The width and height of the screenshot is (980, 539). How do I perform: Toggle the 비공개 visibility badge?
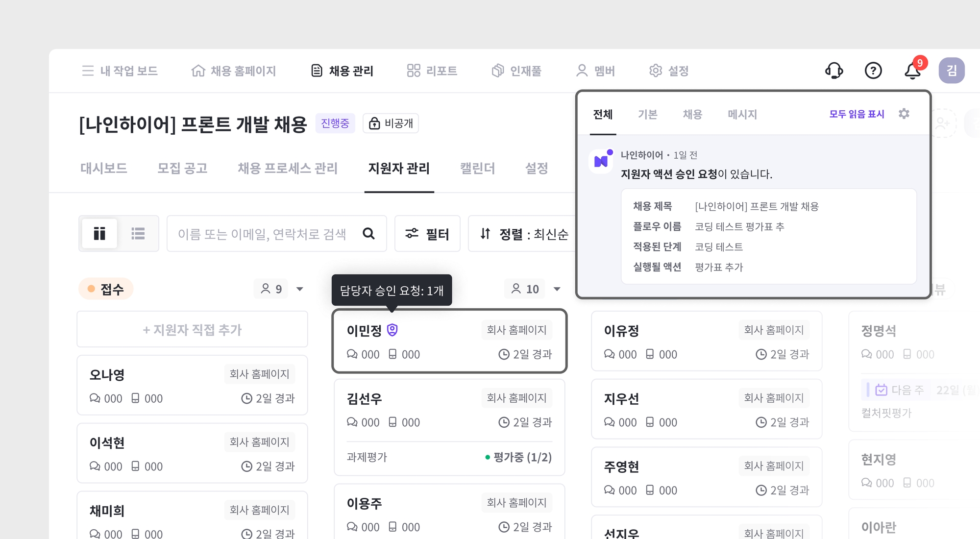click(391, 123)
